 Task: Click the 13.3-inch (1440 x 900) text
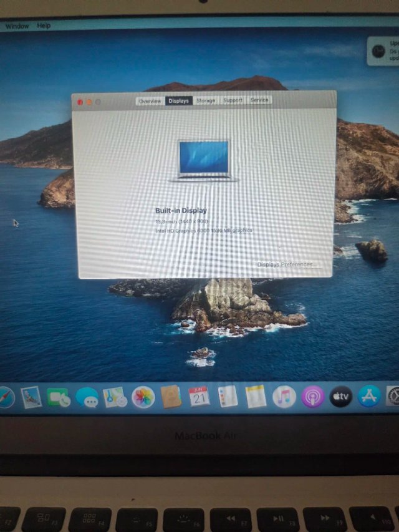[181, 221]
